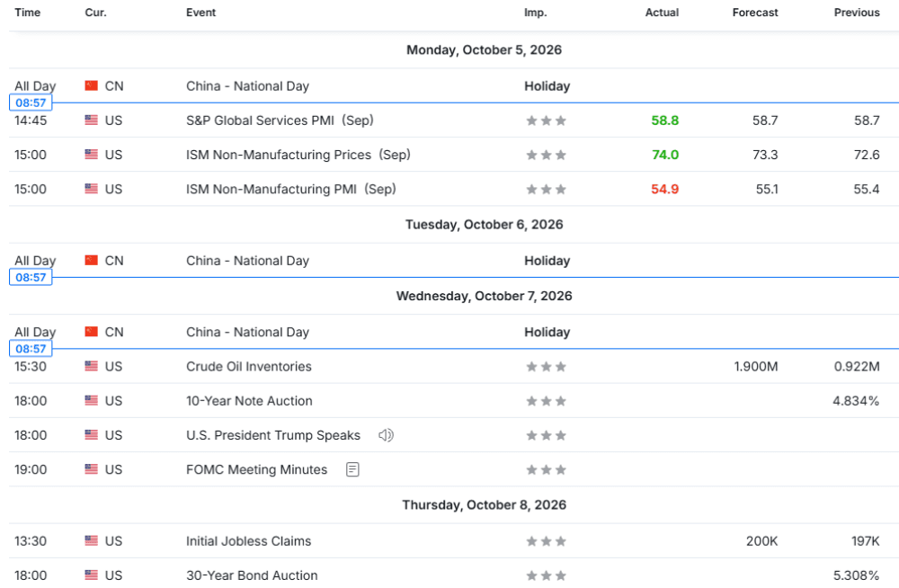Click the Actual column header

pyautogui.click(x=662, y=13)
